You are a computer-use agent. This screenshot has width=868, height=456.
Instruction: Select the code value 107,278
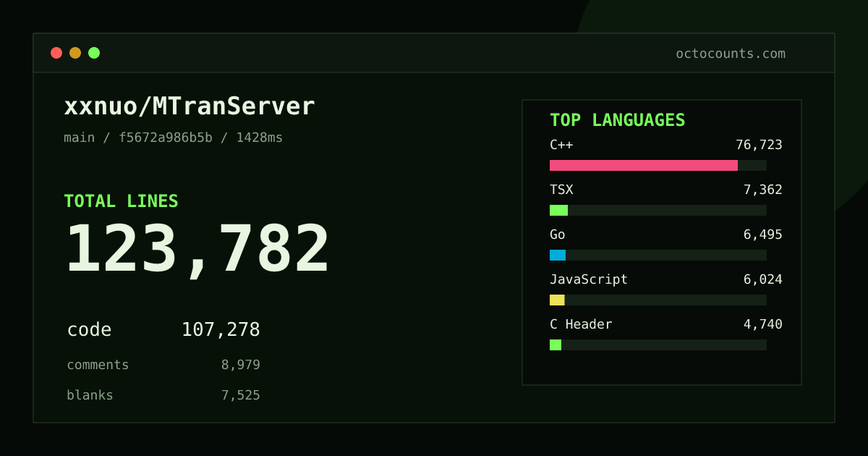(x=221, y=330)
